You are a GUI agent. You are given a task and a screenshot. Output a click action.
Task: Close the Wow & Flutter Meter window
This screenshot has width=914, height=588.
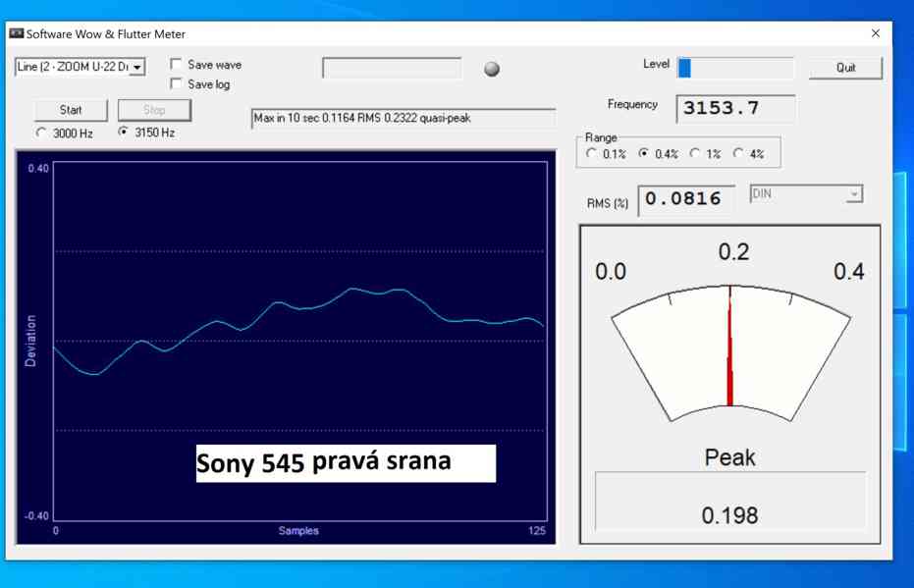(x=875, y=33)
